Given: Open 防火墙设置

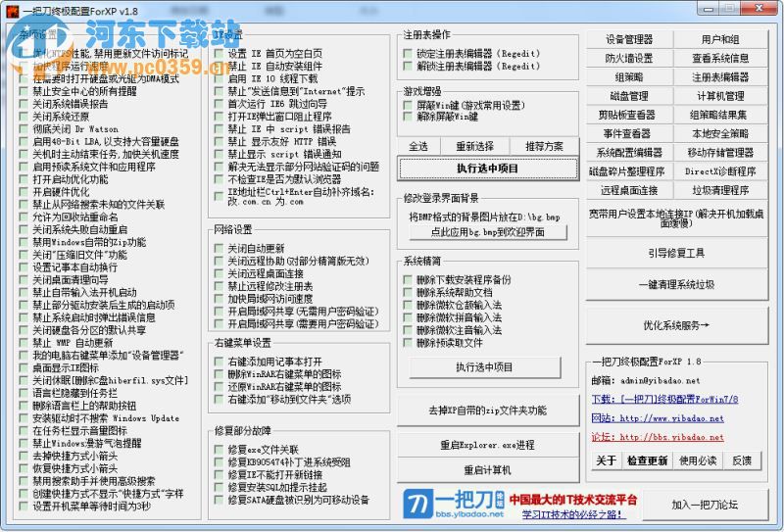Looking at the screenshot, I should [x=629, y=59].
